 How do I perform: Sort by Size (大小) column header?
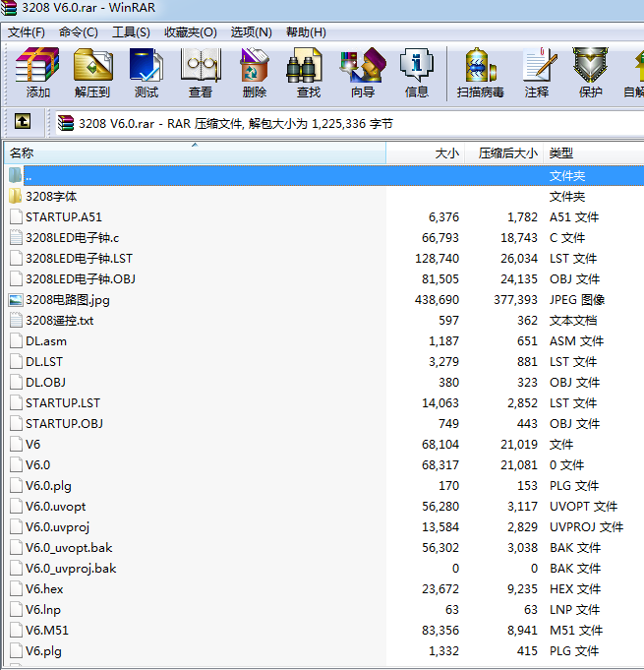coord(426,152)
